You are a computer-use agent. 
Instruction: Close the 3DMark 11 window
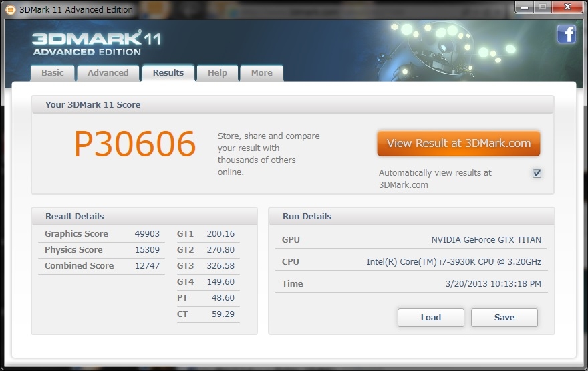567,7
